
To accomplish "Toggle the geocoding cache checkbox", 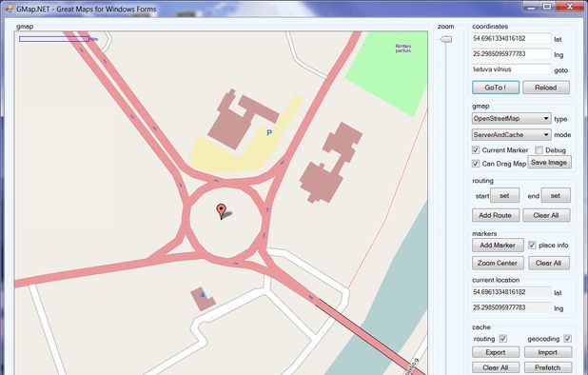I will click(567, 339).
